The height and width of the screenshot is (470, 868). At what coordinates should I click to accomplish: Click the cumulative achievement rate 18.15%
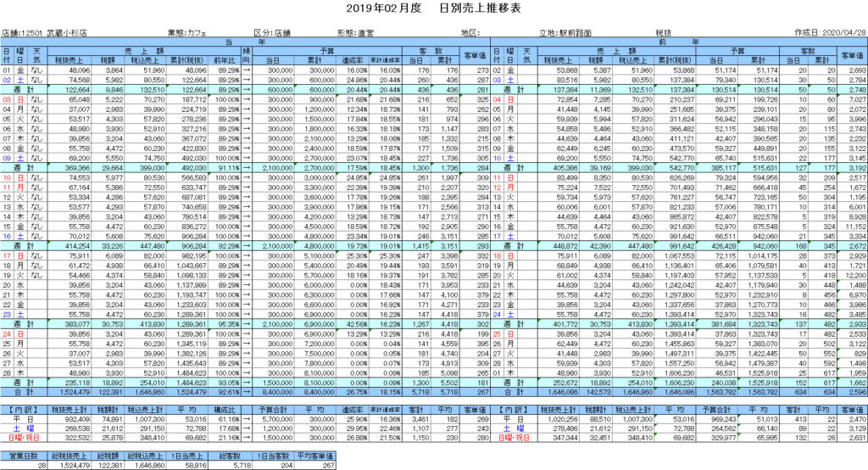(390, 393)
